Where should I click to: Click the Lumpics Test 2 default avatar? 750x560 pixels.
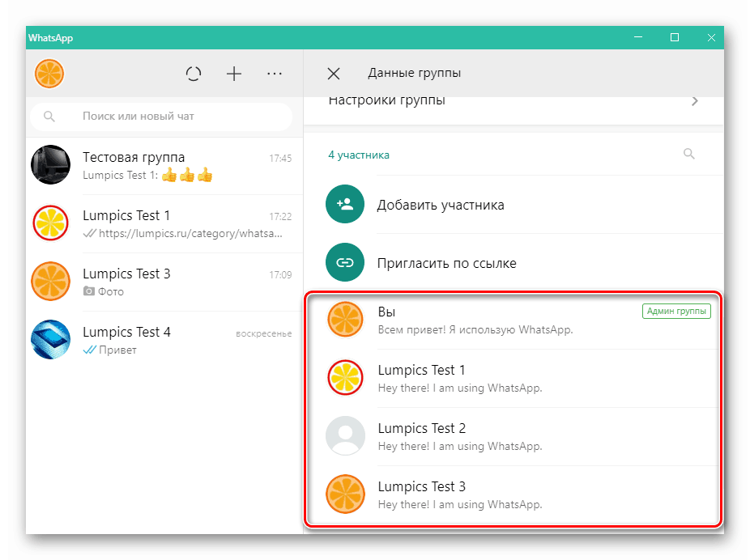(x=345, y=435)
